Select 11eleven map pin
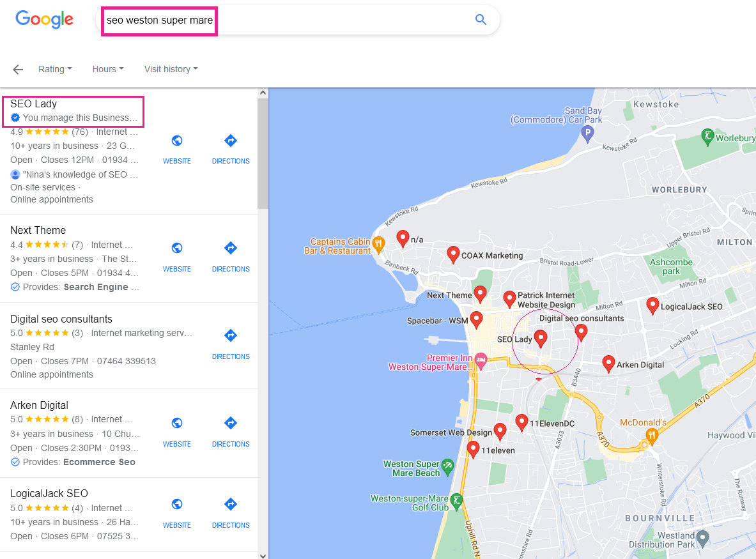Image resolution: width=756 pixels, height=559 pixels. pyautogui.click(x=473, y=448)
